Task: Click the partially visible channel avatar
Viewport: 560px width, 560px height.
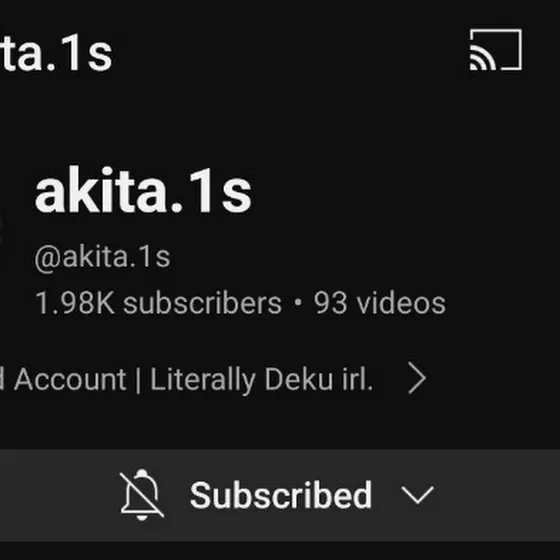Action: (x=1, y=229)
